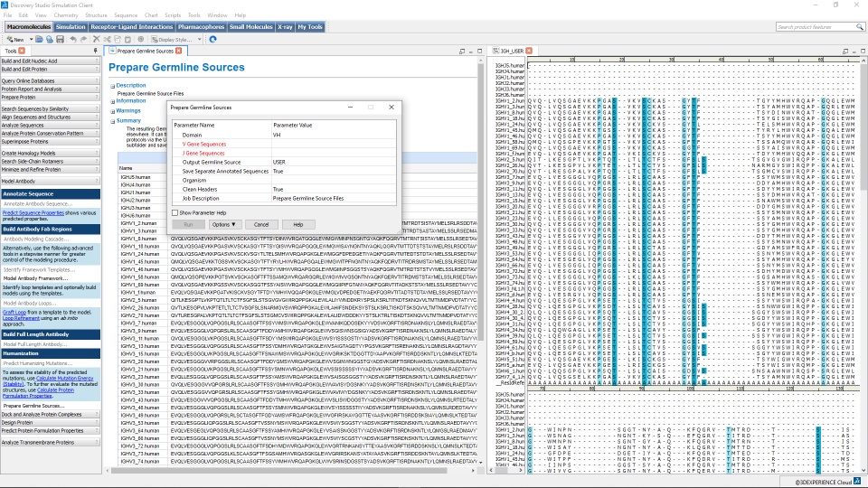
Task: Open the Predict Sequence Properties link
Action: [x=33, y=213]
